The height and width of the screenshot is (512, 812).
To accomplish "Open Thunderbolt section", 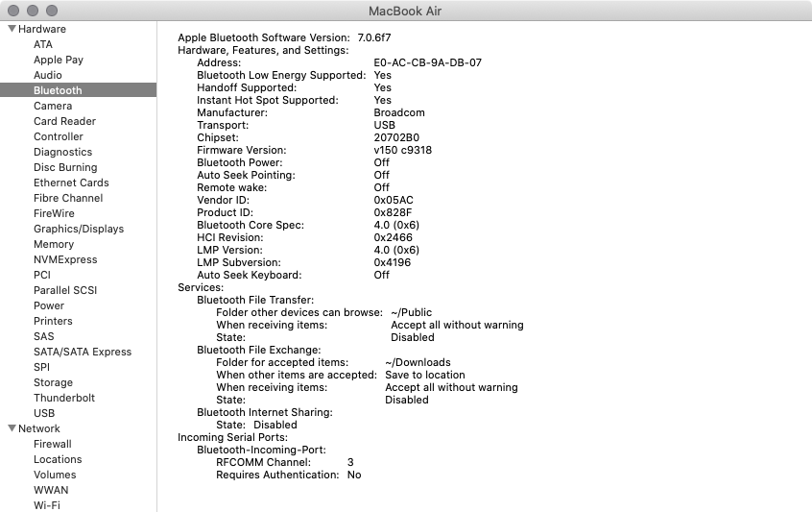I will tap(64, 398).
